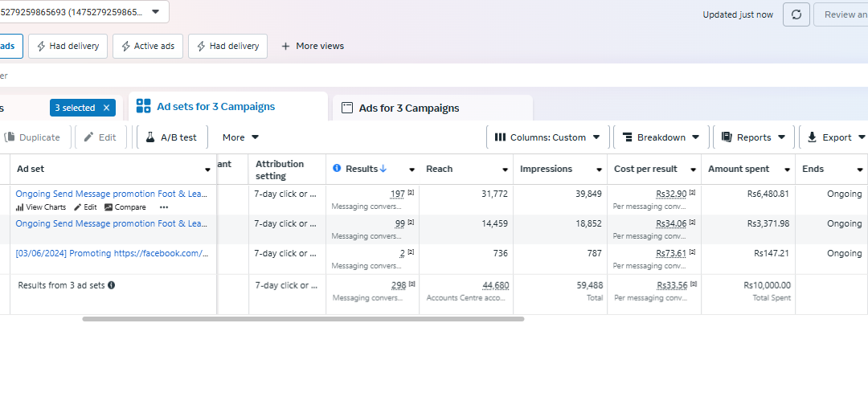Open the three-dot menu of first ad set

[x=163, y=207]
